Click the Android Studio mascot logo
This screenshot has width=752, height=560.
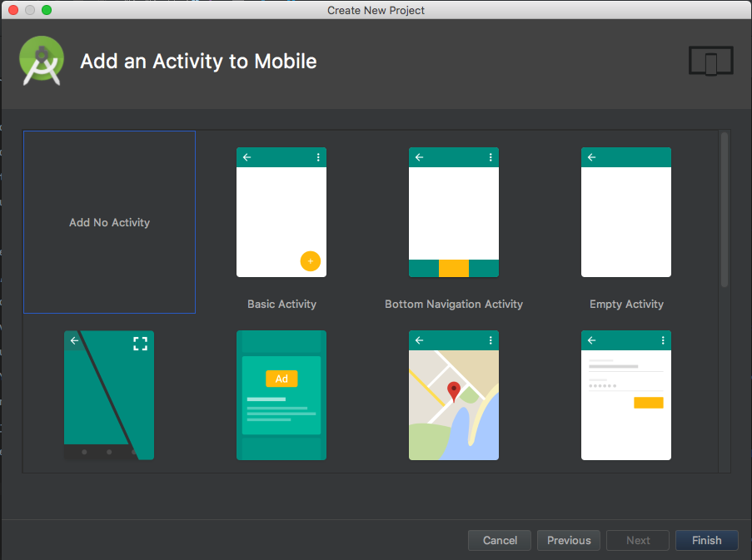(x=41, y=60)
